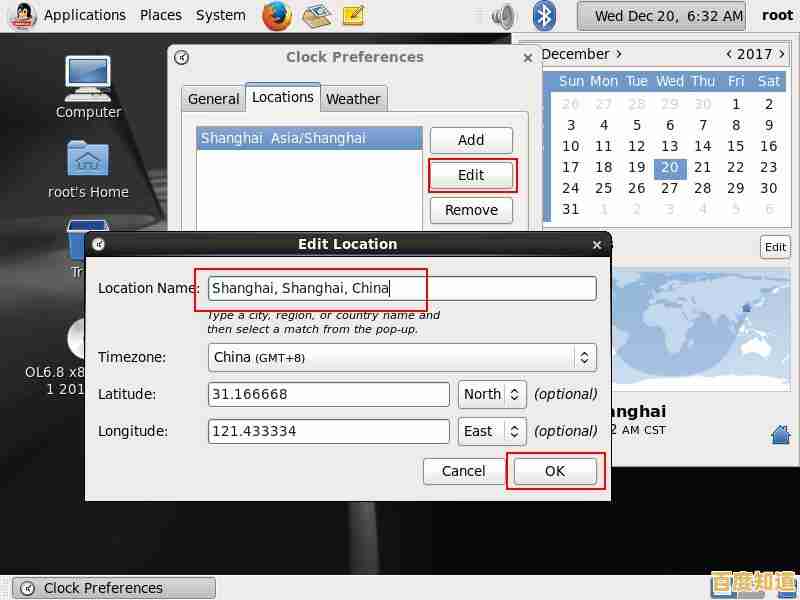The width and height of the screenshot is (800, 600).
Task: Switch to the General tab
Action: (x=213, y=98)
